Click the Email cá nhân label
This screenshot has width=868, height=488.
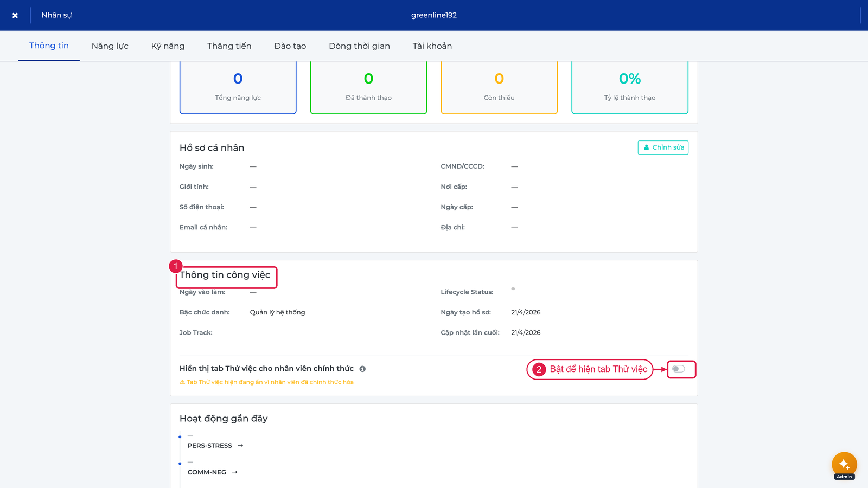(203, 228)
